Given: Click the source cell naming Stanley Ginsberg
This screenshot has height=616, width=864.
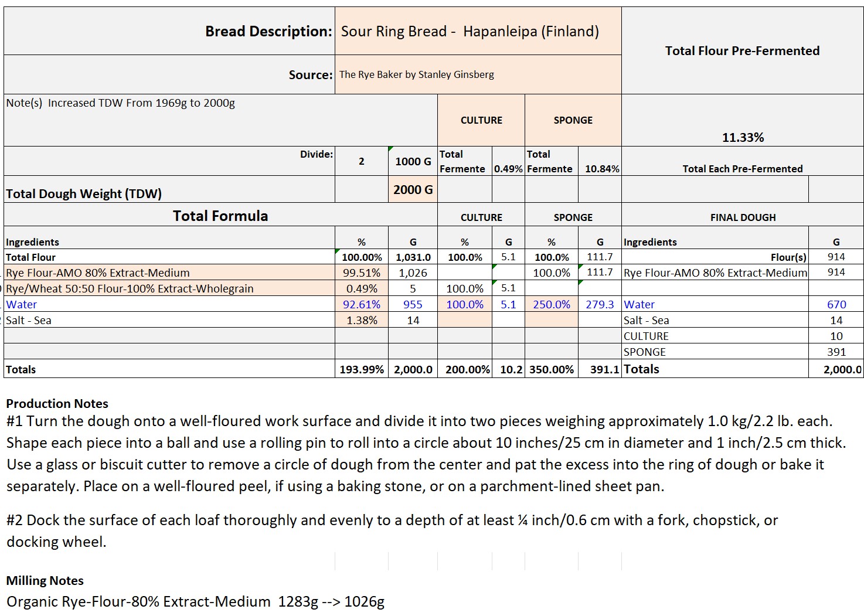Looking at the screenshot, I should click(477, 74).
